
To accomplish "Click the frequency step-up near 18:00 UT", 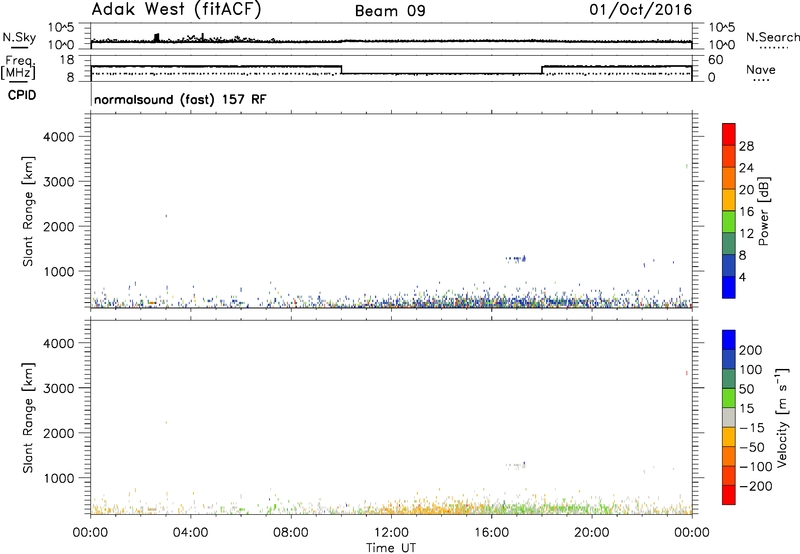I will [542, 70].
